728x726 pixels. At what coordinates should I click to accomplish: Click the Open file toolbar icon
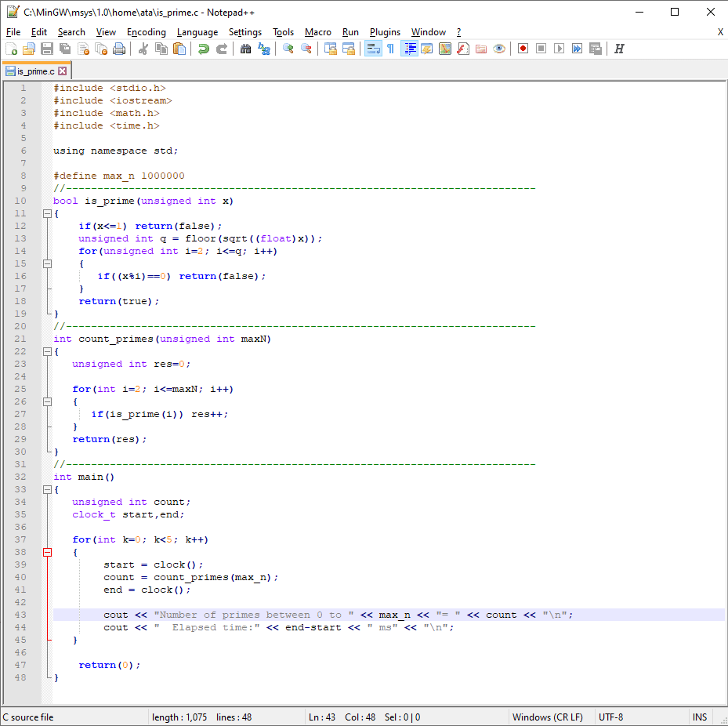[29, 49]
